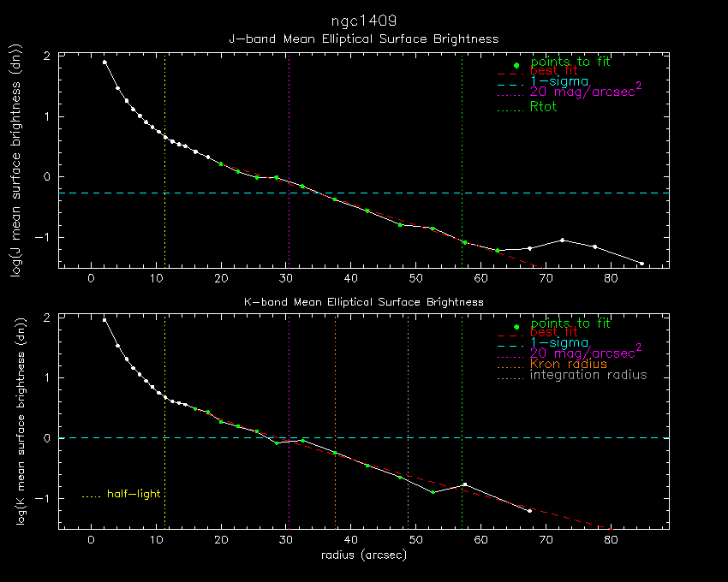
Task: Click the first white data point in J-band plot
Action: (104, 62)
